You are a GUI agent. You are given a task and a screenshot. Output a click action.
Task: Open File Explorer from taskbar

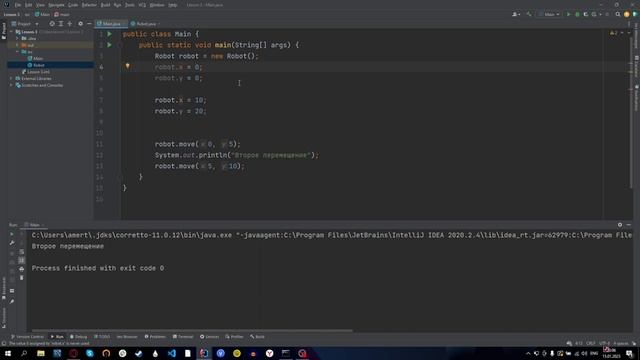click(x=41, y=353)
